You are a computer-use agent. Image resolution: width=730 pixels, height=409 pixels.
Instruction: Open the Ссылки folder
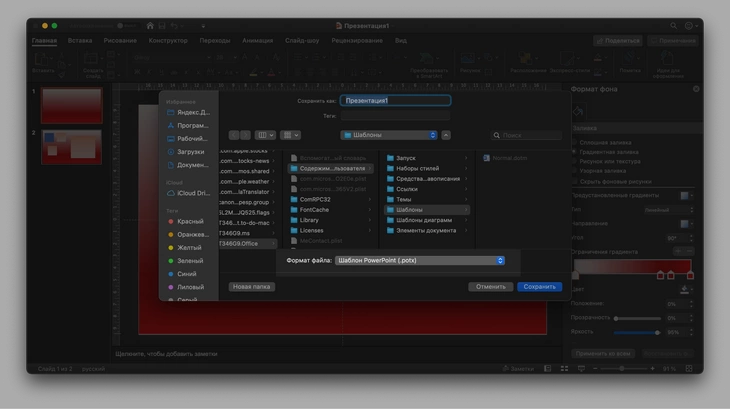point(427,189)
